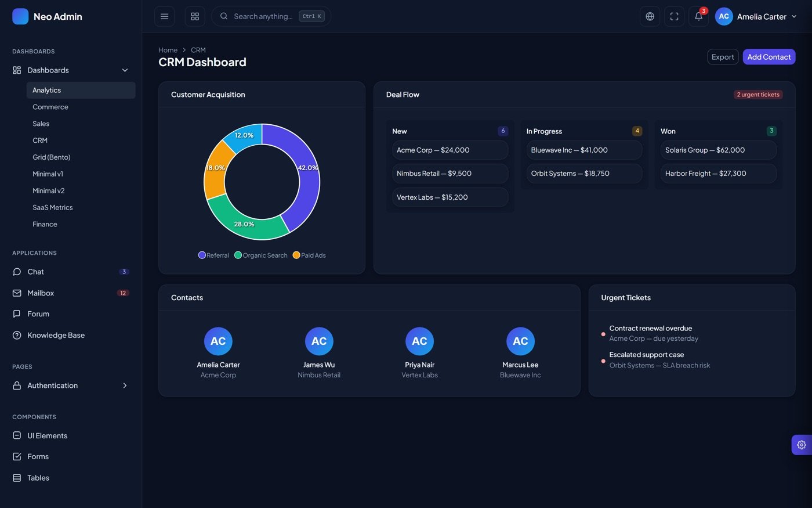Viewport: 812px width, 508px height.
Task: Select Priya Nair contact avatar
Action: click(x=419, y=341)
